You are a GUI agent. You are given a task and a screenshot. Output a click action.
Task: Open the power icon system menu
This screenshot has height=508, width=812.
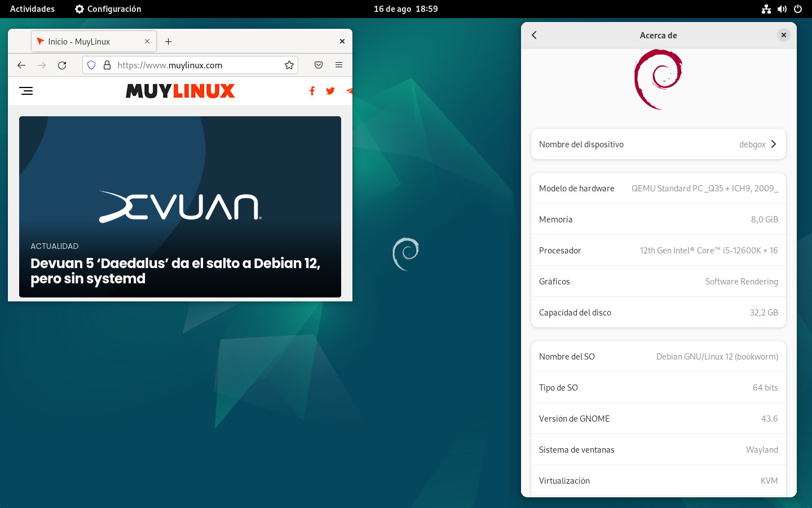pyautogui.click(x=798, y=9)
